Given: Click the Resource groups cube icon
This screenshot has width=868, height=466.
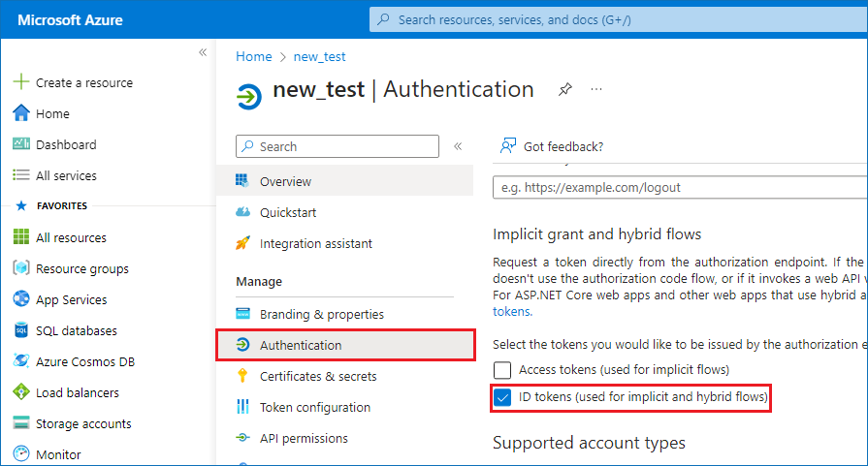Looking at the screenshot, I should (21, 267).
